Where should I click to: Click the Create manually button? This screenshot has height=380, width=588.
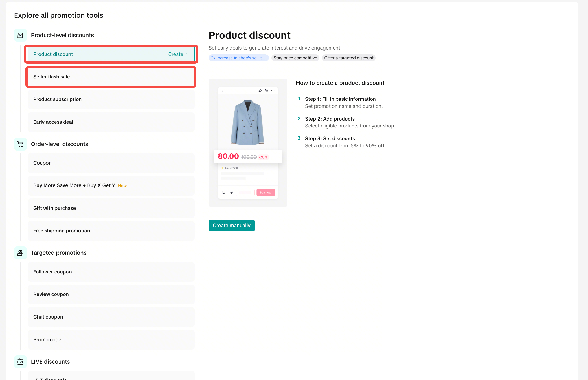[x=231, y=226]
